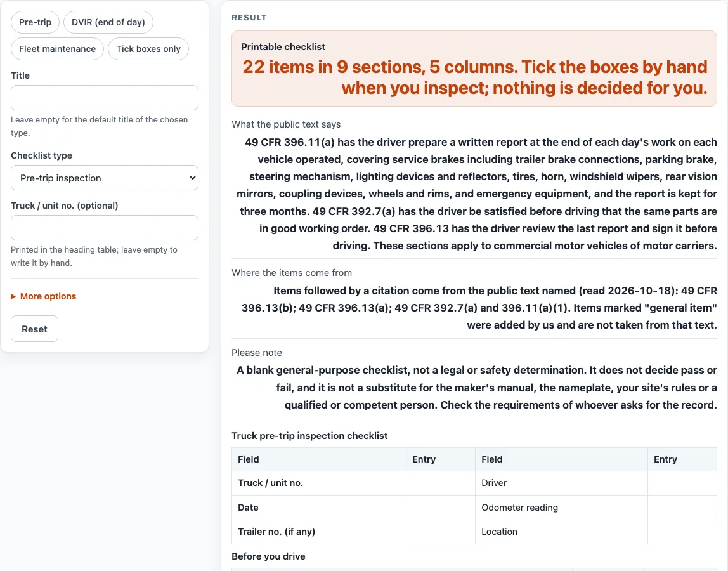This screenshot has height=571, width=728.
Task: Click the 'RESULT' panel label
Action: (249, 18)
